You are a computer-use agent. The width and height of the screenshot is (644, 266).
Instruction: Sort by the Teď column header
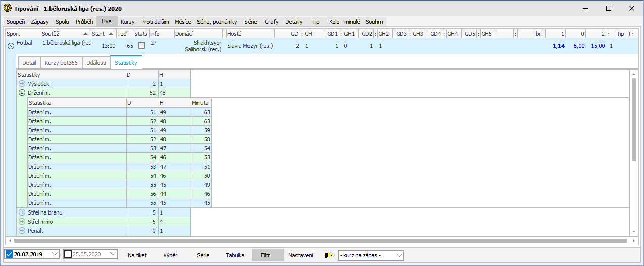pyautogui.click(x=124, y=34)
